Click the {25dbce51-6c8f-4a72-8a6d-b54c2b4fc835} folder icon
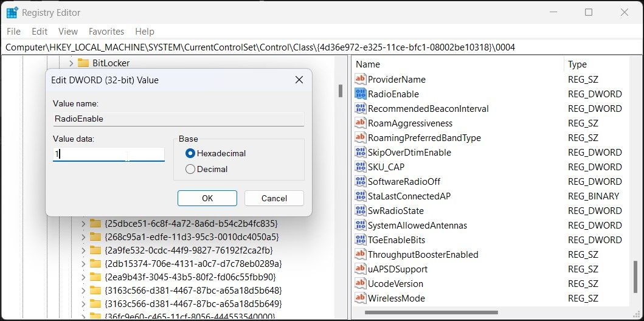 (x=95, y=224)
